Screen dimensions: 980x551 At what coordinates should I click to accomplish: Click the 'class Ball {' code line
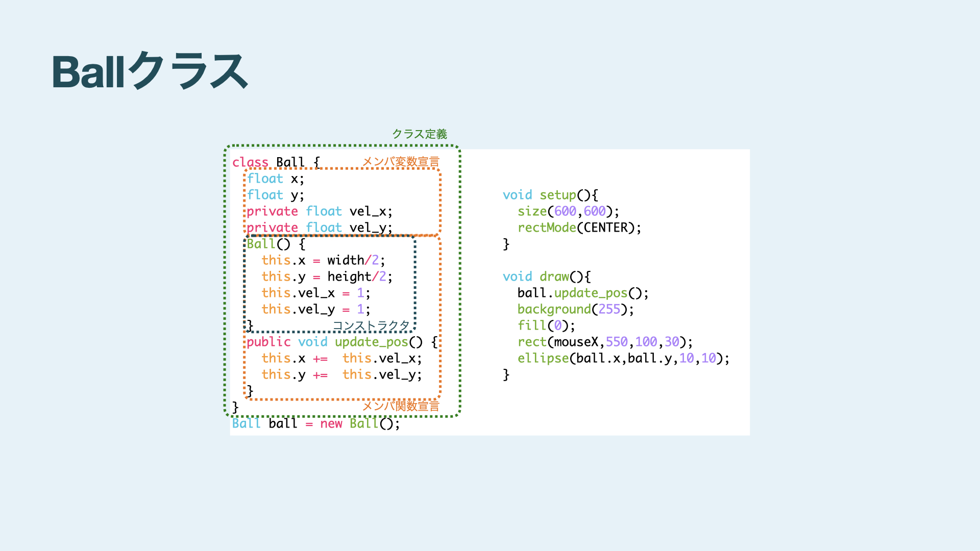[276, 162]
